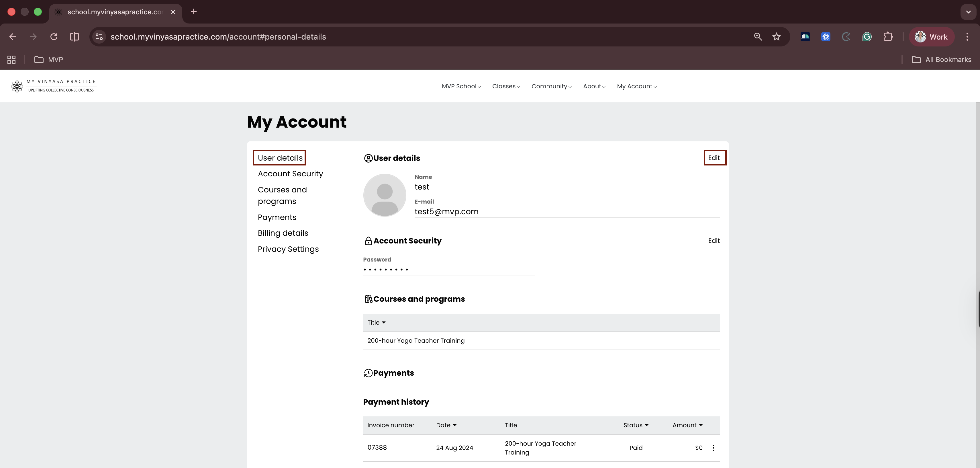Close the school.myvinyasapractice tab
The image size is (980, 468).
(x=173, y=12)
